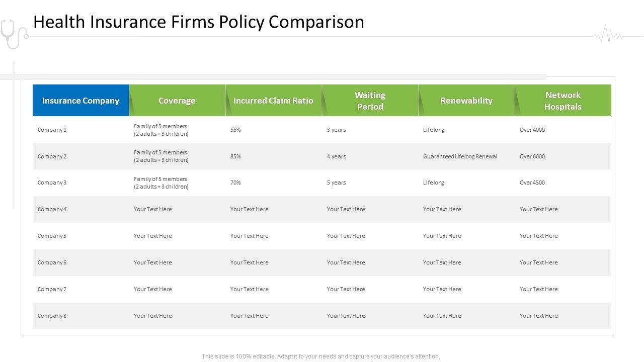
Task: Select the slide title Health Insurance Firms Policy Comparison
Action: (198, 22)
